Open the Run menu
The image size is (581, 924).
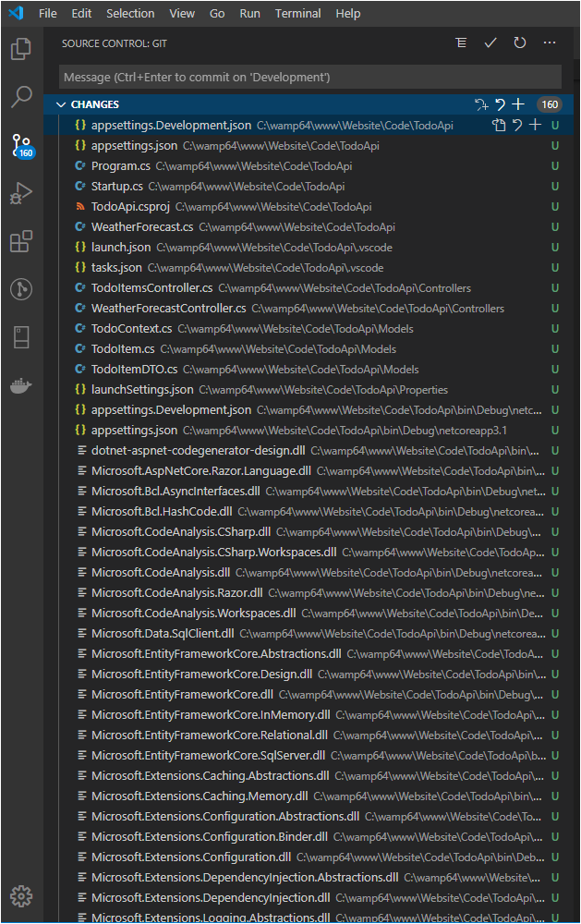pos(249,13)
